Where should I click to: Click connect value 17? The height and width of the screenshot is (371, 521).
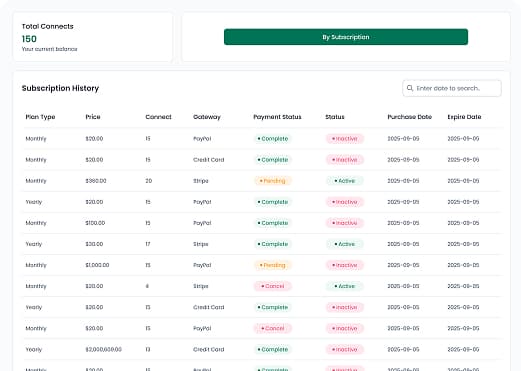pyautogui.click(x=148, y=244)
